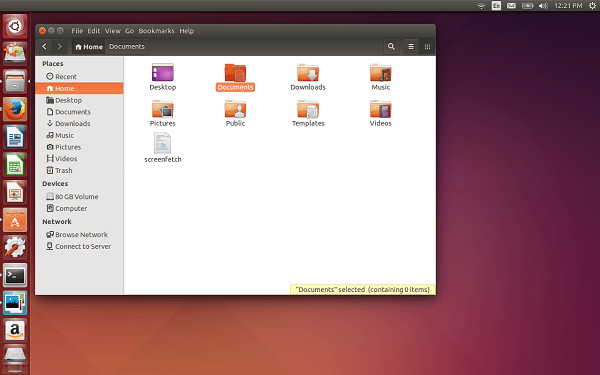Image resolution: width=600 pixels, height=375 pixels.
Task: Select Downloads in the sidebar
Action: pos(79,124)
